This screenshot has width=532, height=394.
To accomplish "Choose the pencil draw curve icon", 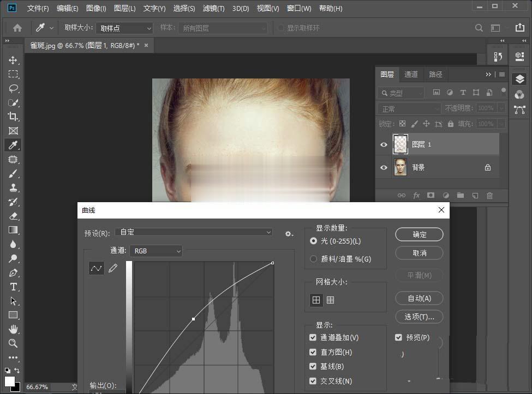I will pos(113,268).
